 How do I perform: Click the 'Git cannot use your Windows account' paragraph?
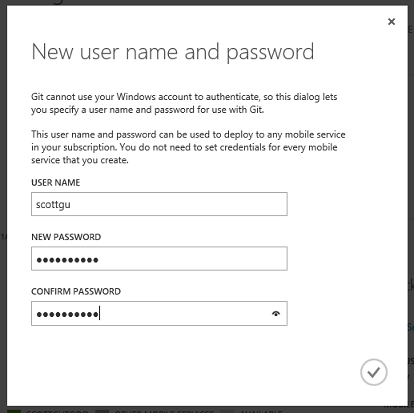coord(184,103)
